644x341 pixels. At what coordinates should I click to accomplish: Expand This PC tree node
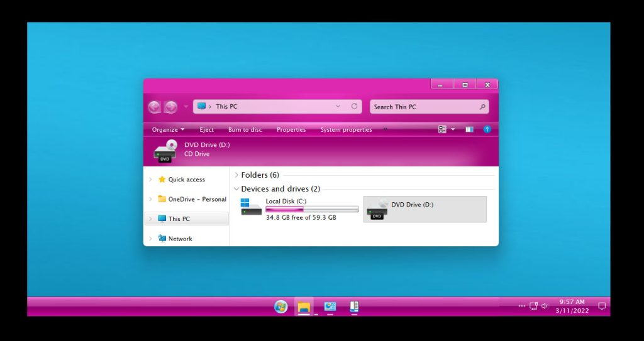pyautogui.click(x=150, y=219)
